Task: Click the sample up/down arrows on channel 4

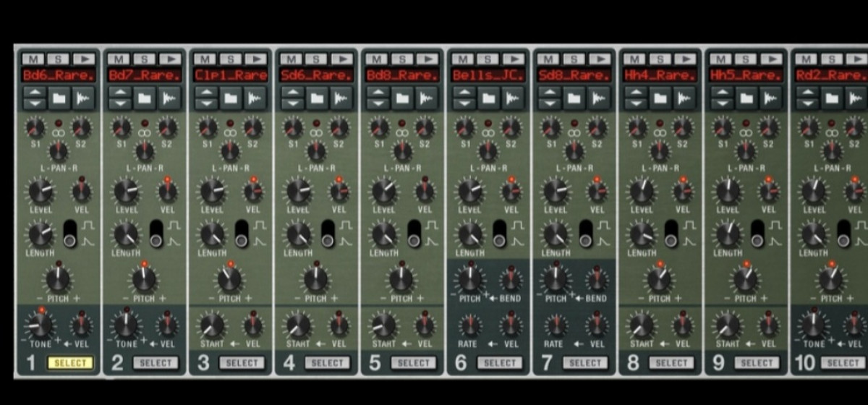Action: click(292, 97)
